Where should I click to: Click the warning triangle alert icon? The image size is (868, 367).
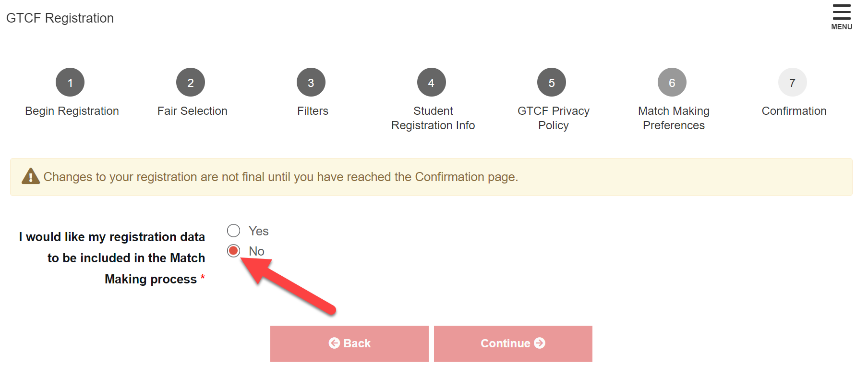[x=31, y=176]
